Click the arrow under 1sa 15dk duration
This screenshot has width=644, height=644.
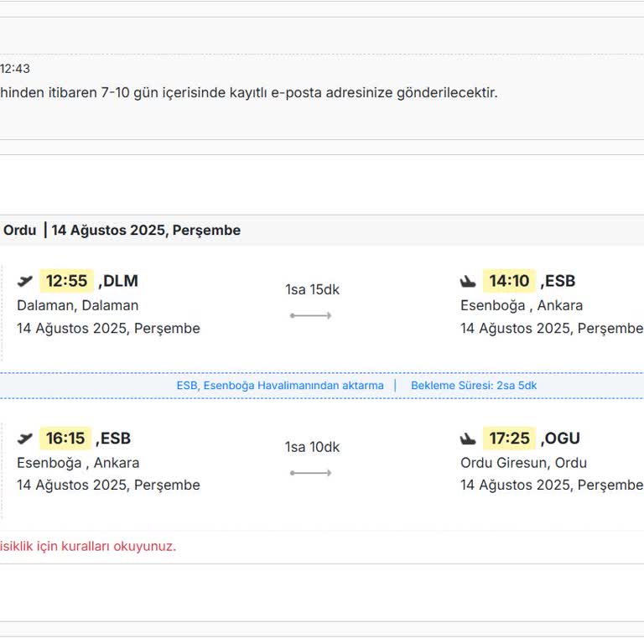pos(311,315)
